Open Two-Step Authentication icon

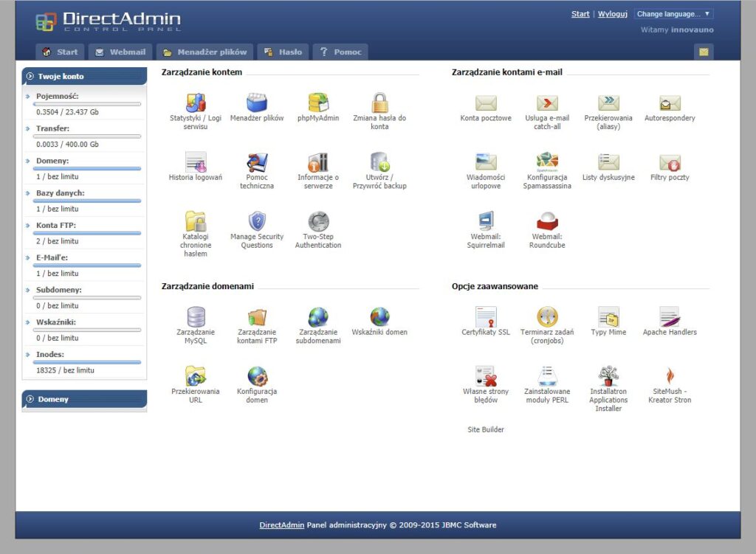[x=318, y=221]
